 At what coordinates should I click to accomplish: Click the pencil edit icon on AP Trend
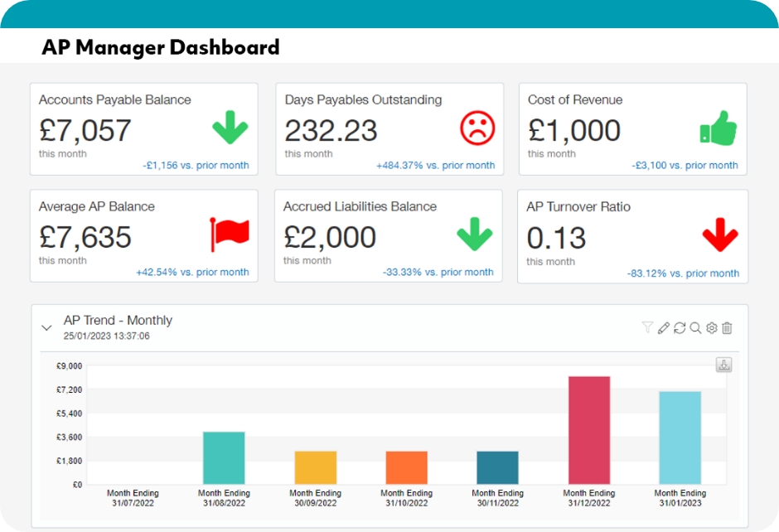tap(663, 328)
